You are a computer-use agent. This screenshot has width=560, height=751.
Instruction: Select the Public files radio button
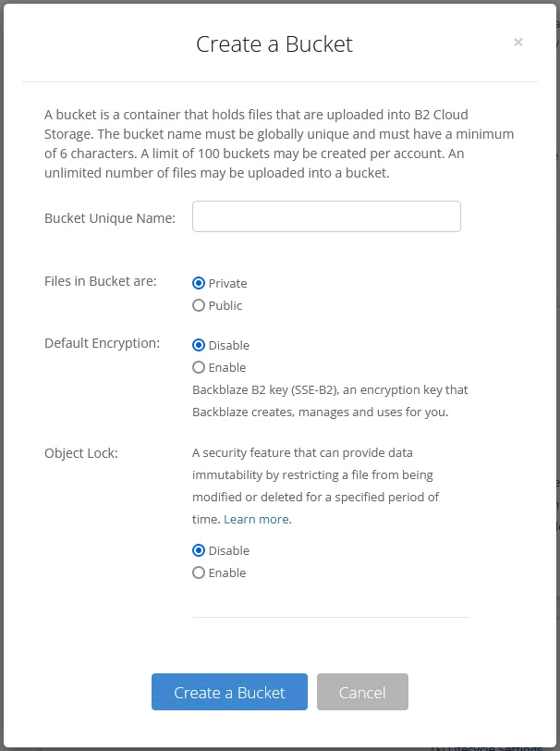(x=199, y=305)
